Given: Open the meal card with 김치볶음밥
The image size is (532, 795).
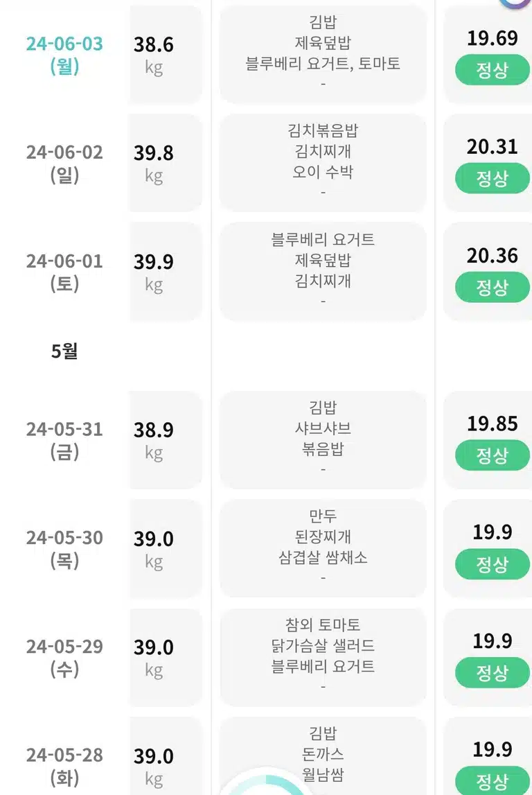Looking at the screenshot, I should point(323,164).
